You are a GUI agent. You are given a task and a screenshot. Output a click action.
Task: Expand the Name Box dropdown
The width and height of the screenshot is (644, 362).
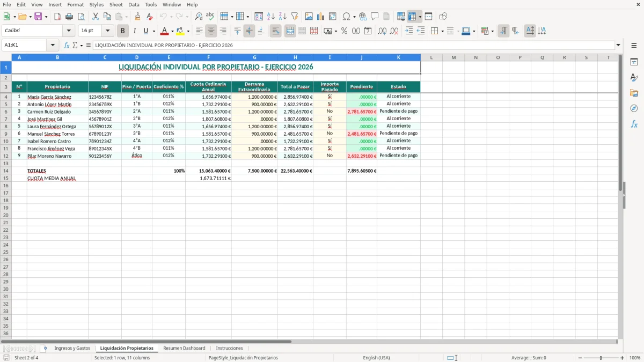pyautogui.click(x=53, y=45)
